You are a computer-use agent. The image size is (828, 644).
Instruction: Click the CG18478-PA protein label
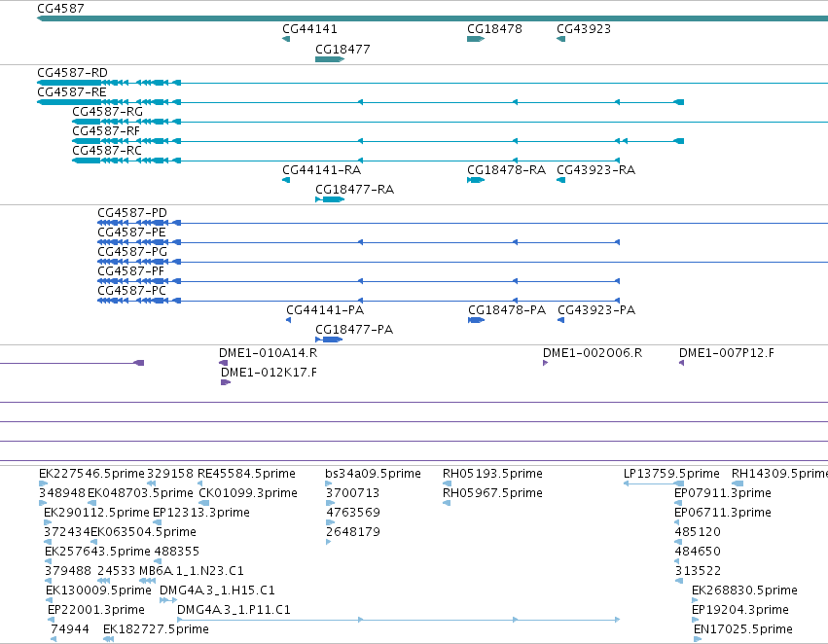[507, 310]
